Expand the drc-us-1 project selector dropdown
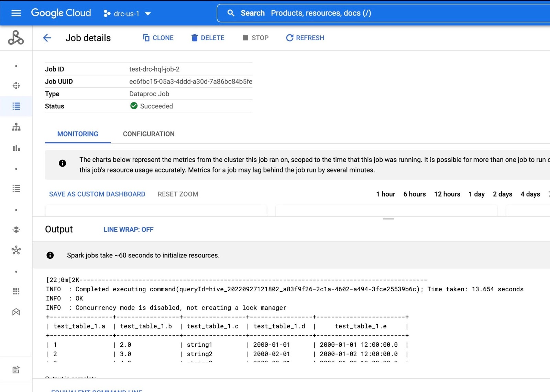This screenshot has width=550, height=392. pyautogui.click(x=127, y=14)
